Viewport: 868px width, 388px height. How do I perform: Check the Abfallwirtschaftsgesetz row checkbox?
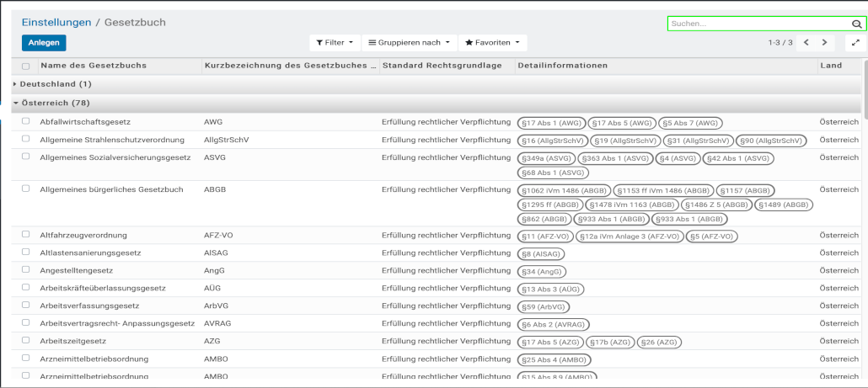[x=25, y=121]
